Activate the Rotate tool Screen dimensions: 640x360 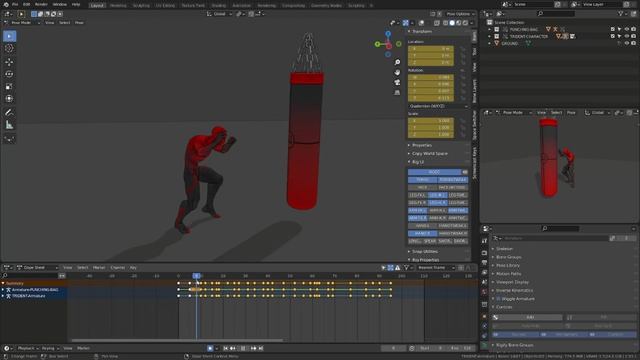9,74
